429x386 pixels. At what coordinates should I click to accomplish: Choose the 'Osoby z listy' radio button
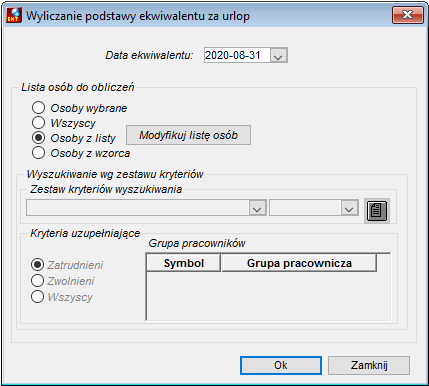pos(38,138)
